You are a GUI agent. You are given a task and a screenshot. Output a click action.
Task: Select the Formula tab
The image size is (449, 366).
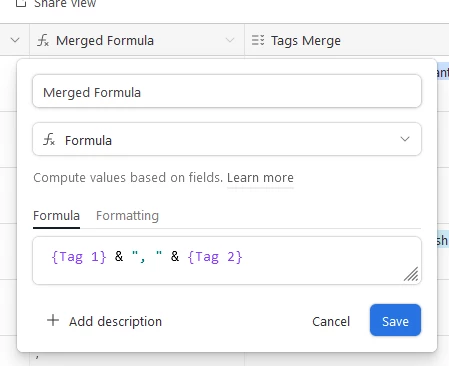point(56,216)
